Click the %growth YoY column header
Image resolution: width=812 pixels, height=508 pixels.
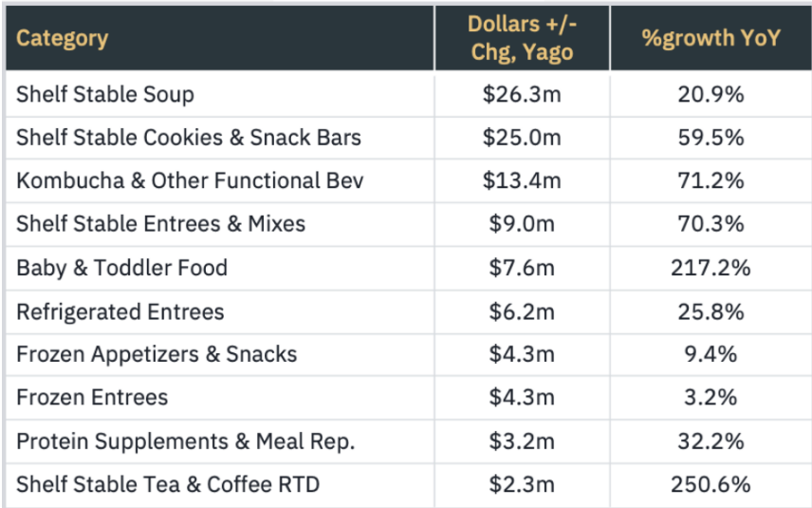click(710, 39)
